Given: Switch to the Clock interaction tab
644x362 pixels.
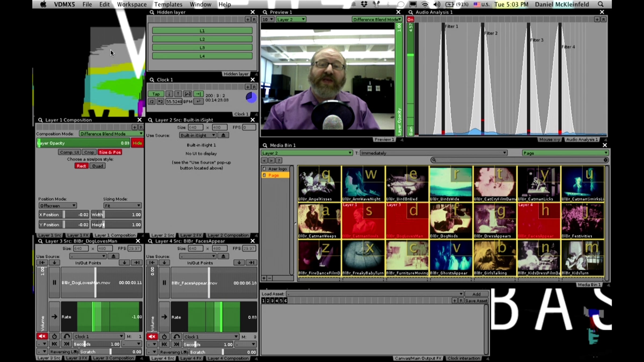Looking at the screenshot, I should coord(464,358).
